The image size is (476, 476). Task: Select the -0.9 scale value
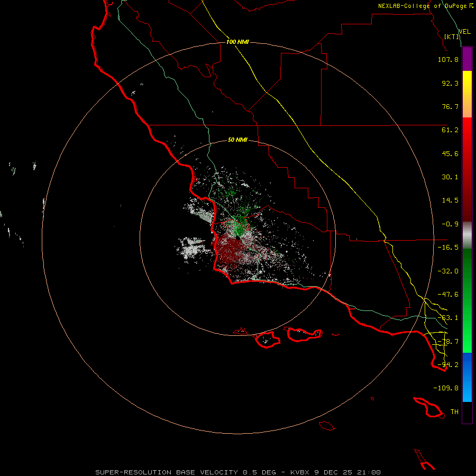click(x=450, y=224)
